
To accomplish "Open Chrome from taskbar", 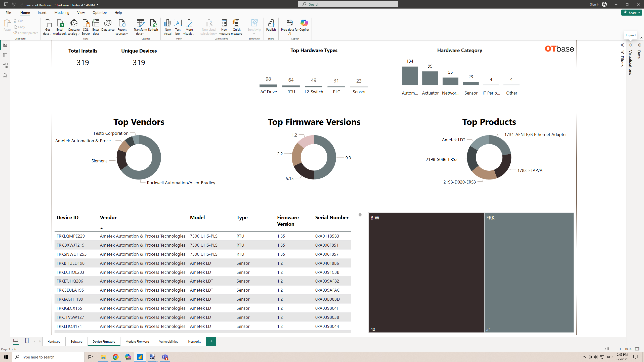I will tap(115, 357).
